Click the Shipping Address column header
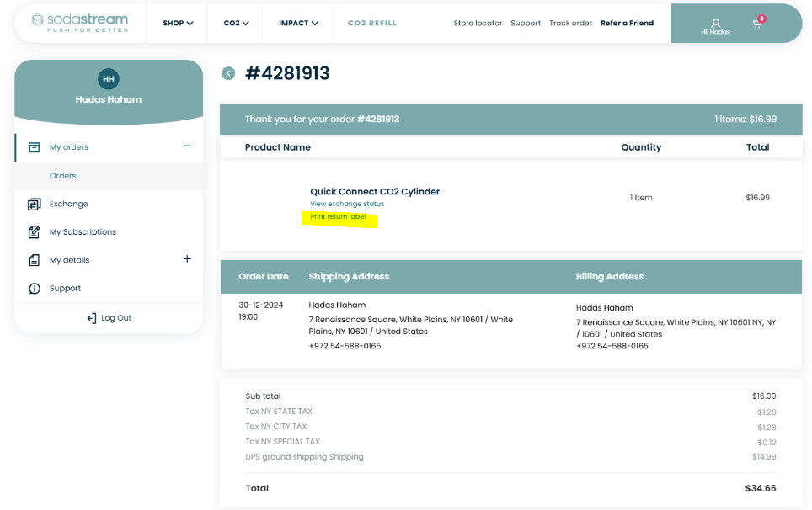 click(x=349, y=277)
